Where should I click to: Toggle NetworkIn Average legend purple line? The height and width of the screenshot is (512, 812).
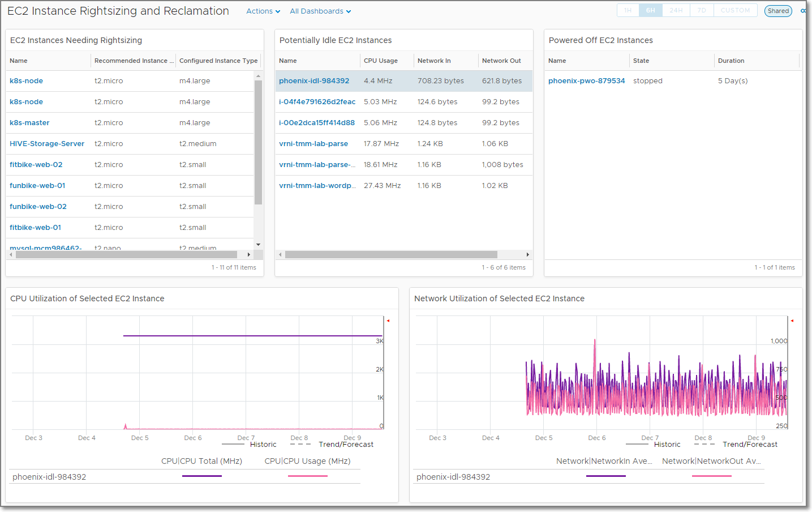605,476
